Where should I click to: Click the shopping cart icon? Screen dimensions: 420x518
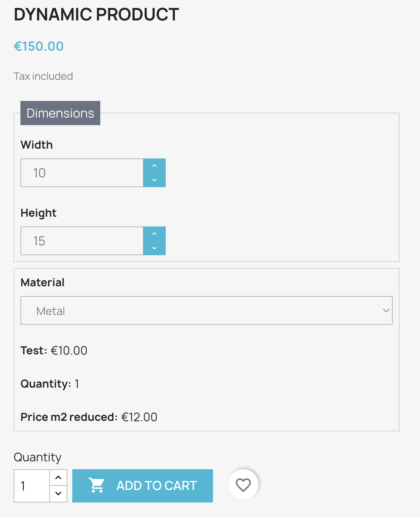(x=96, y=485)
